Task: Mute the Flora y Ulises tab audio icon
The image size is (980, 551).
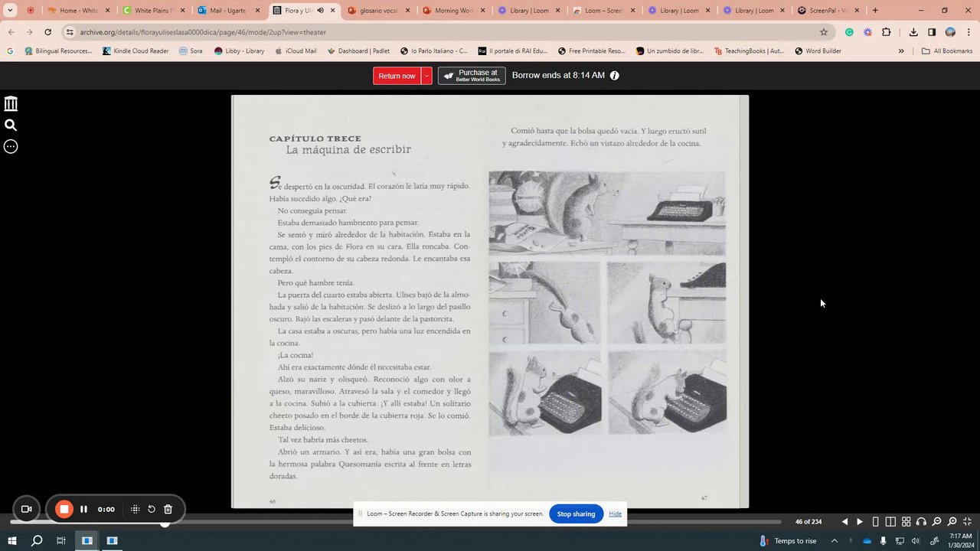Action: 320,11
